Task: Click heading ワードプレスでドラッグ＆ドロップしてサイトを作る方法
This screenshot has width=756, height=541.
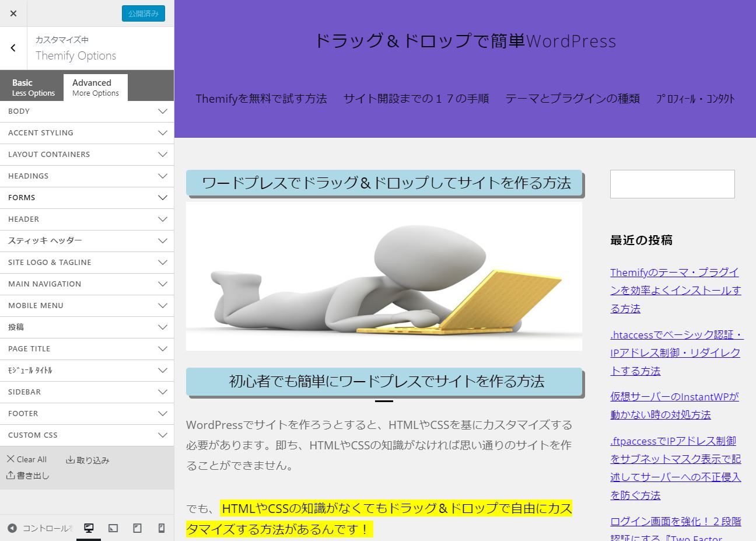Action: pos(384,183)
